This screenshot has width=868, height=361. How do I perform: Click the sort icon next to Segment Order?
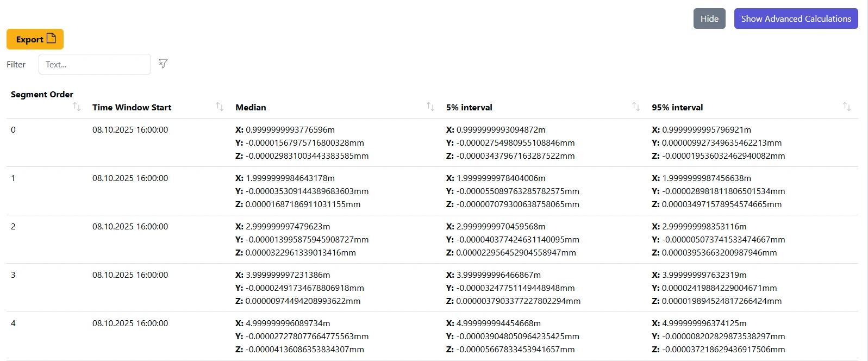(77, 107)
